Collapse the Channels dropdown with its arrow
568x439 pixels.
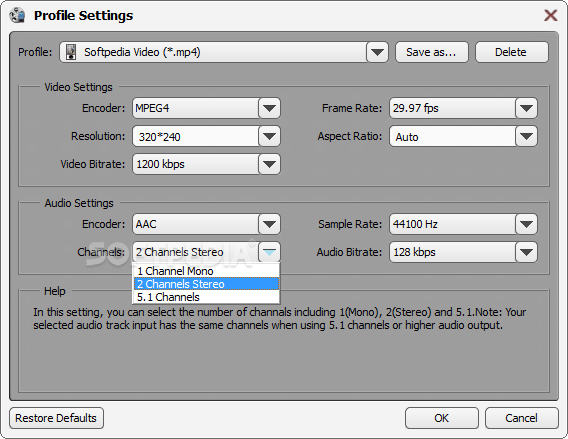pos(269,252)
